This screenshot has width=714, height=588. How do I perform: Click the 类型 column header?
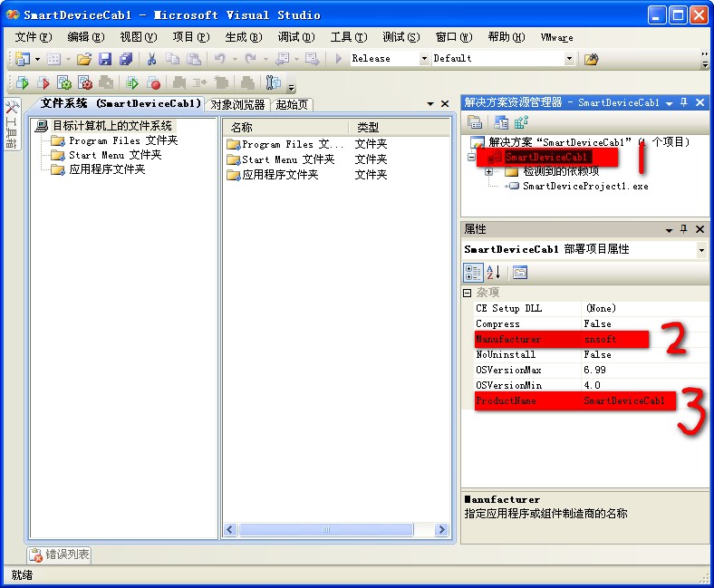[400, 127]
